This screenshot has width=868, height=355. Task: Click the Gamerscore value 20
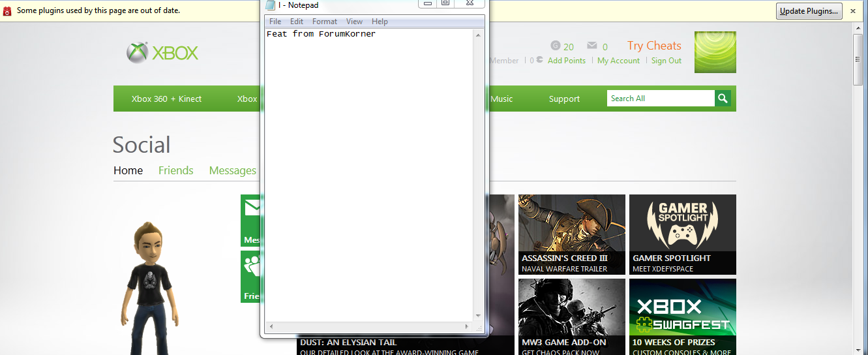coord(569,47)
